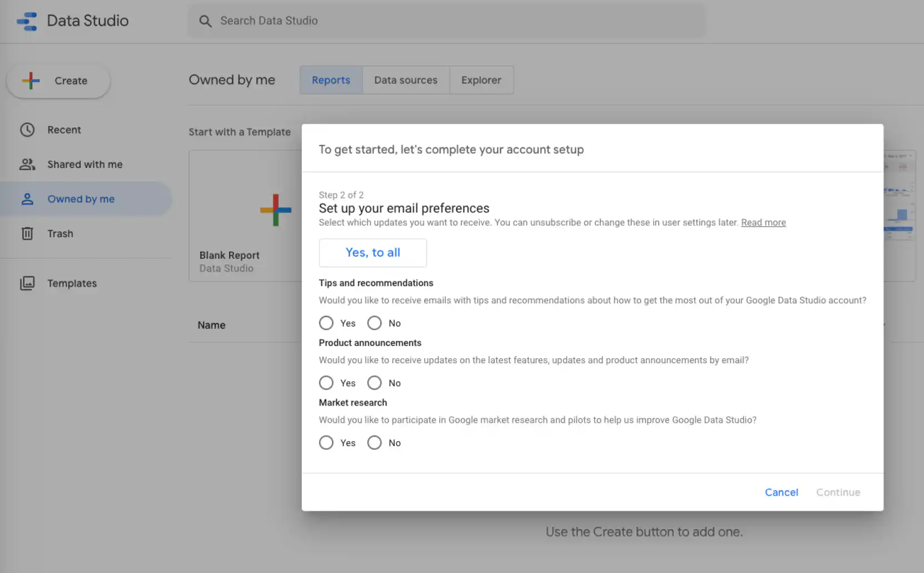
Task: Select No for Product announcements
Action: [375, 383]
